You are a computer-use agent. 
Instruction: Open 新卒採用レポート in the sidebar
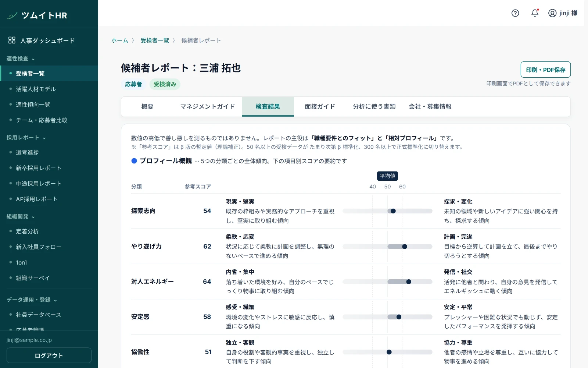(49, 168)
